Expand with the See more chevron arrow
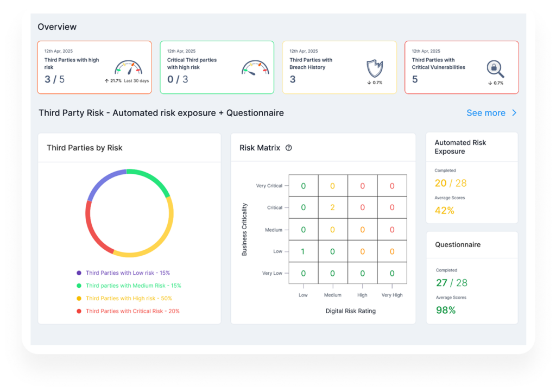This screenshot has width=556, height=392. pyautogui.click(x=514, y=113)
